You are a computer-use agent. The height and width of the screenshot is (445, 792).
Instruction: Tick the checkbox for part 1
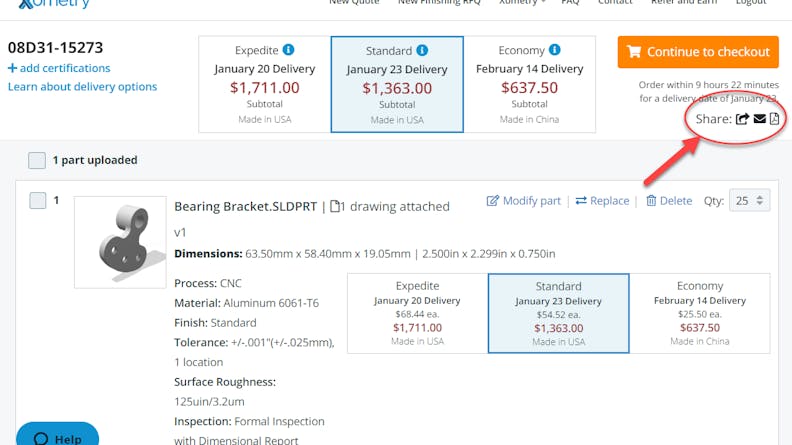[x=38, y=201]
